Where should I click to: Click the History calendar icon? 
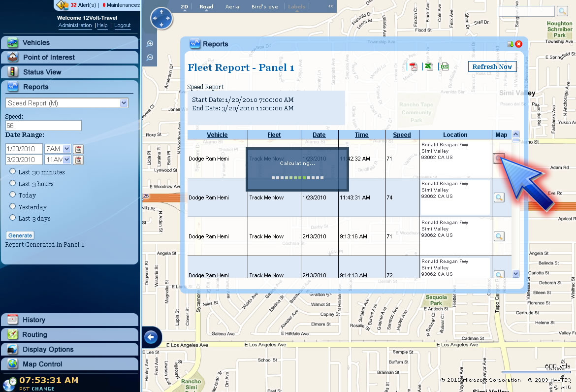[x=12, y=320]
